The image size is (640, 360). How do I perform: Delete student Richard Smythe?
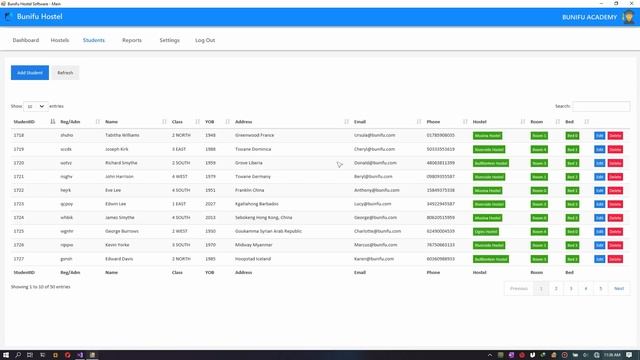(615, 163)
